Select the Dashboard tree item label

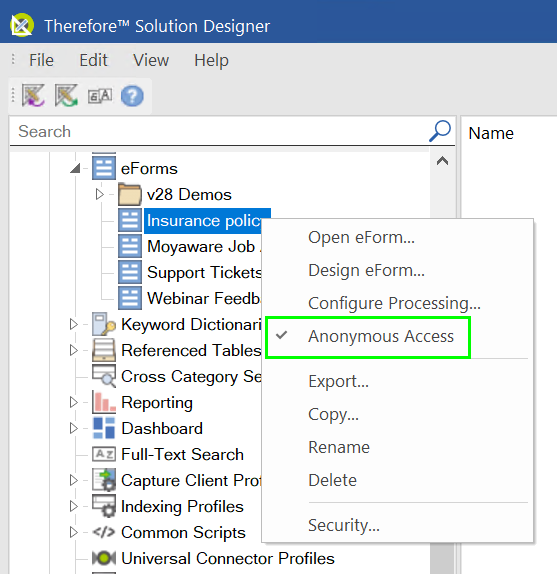pyautogui.click(x=162, y=429)
